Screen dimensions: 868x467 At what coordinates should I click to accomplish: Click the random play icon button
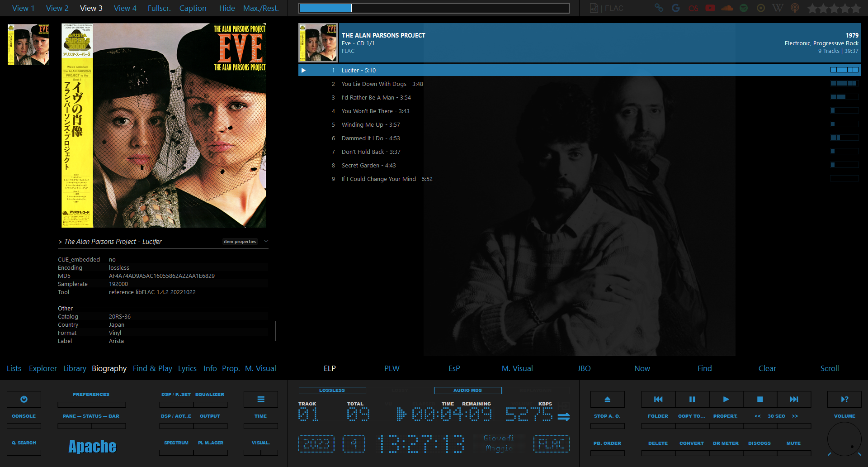click(x=844, y=399)
